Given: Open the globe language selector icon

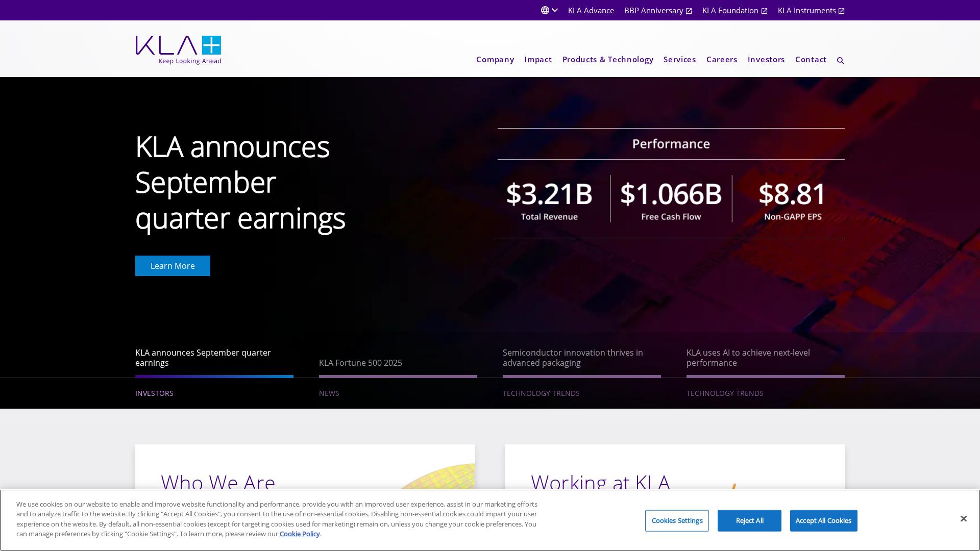Looking at the screenshot, I should (x=545, y=10).
